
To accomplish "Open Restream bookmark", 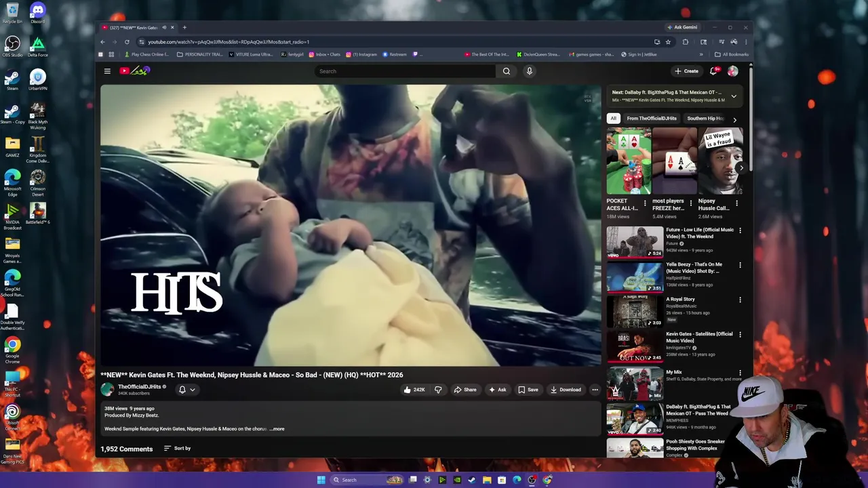I will coord(394,55).
